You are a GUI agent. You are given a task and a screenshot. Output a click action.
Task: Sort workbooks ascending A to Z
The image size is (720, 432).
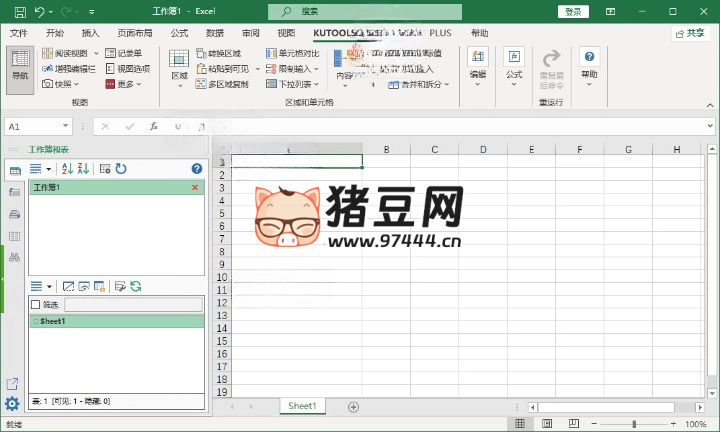point(67,168)
